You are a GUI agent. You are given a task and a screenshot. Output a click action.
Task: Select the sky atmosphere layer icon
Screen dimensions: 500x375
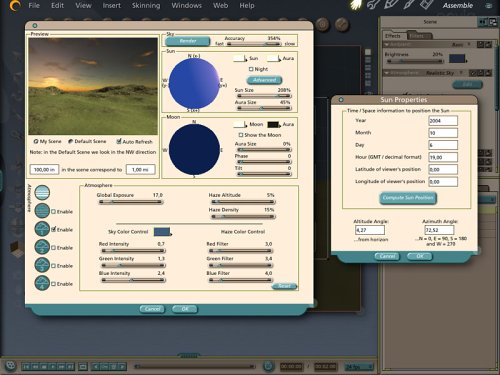42,193
